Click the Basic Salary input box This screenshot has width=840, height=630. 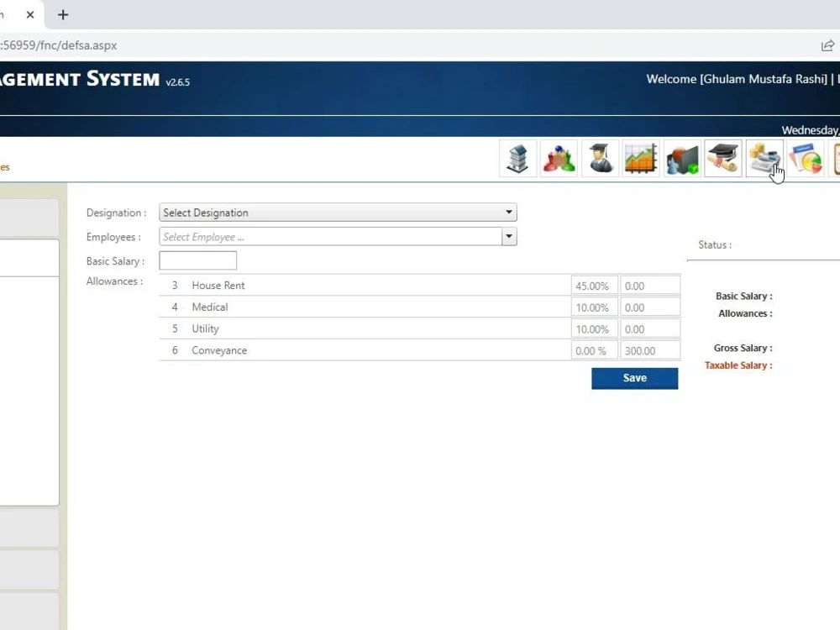coord(197,261)
